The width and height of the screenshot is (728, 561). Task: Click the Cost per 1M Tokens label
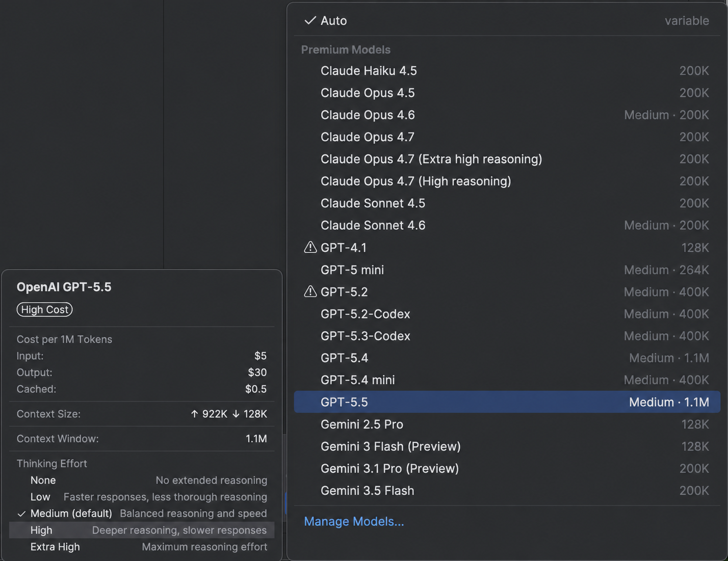[x=64, y=339]
